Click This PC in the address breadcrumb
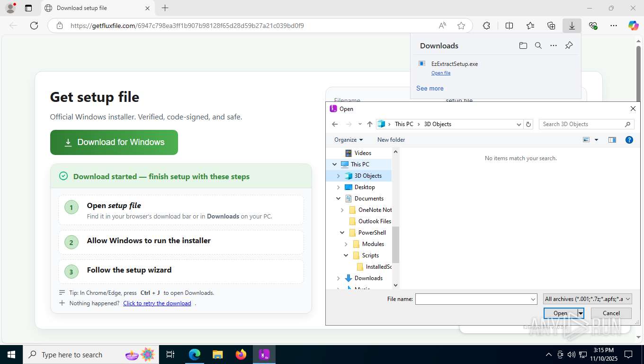 point(404,124)
